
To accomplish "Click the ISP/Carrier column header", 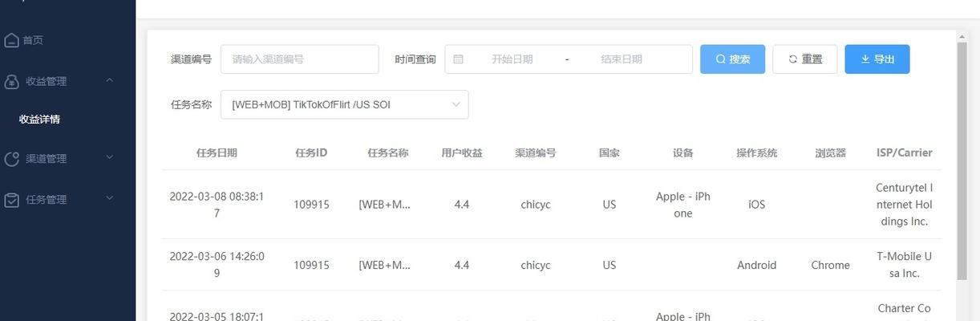I will coord(905,152).
